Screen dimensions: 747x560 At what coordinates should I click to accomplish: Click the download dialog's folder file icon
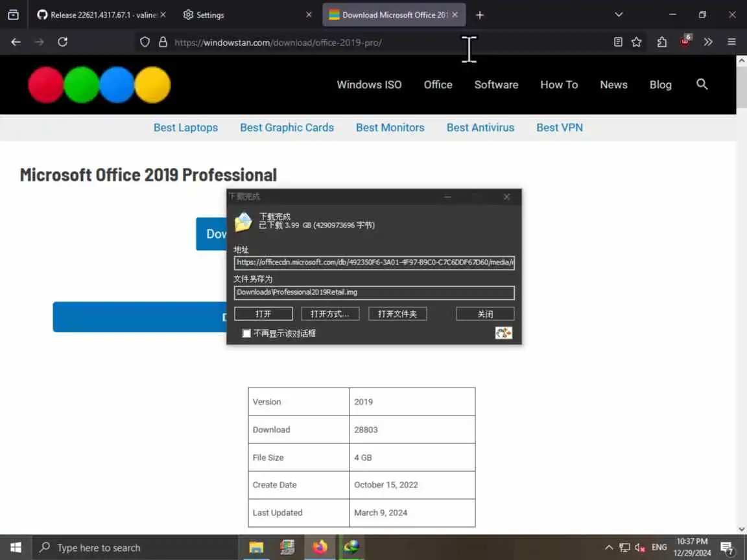click(243, 222)
